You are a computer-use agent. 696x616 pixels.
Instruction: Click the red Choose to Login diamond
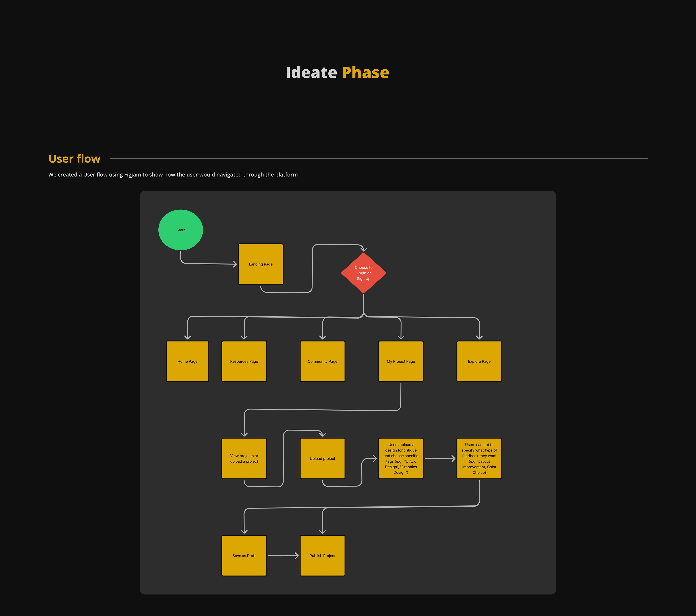coord(363,273)
